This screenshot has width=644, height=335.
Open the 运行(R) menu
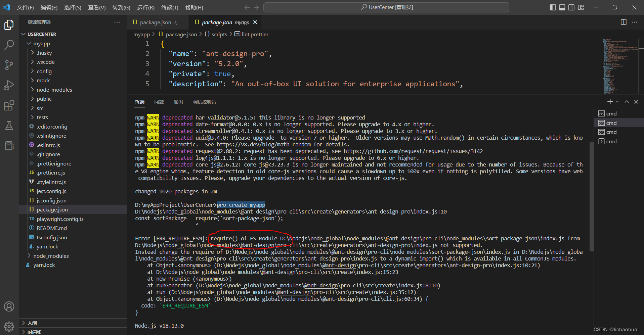(146, 7)
